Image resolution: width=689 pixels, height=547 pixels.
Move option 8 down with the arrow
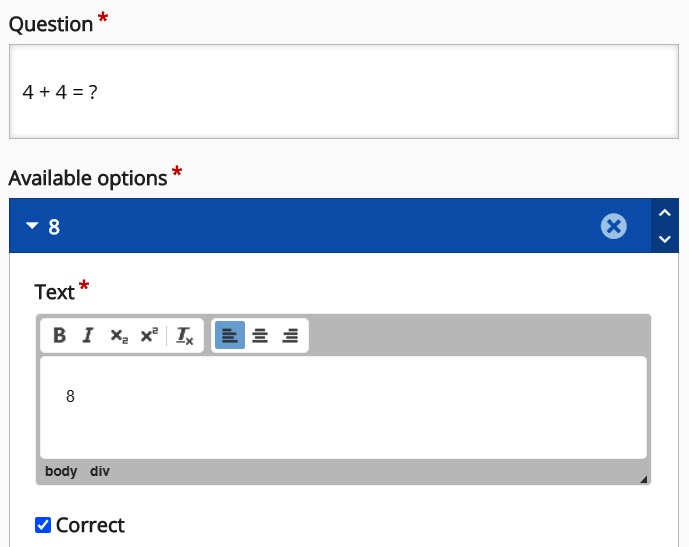click(665, 240)
